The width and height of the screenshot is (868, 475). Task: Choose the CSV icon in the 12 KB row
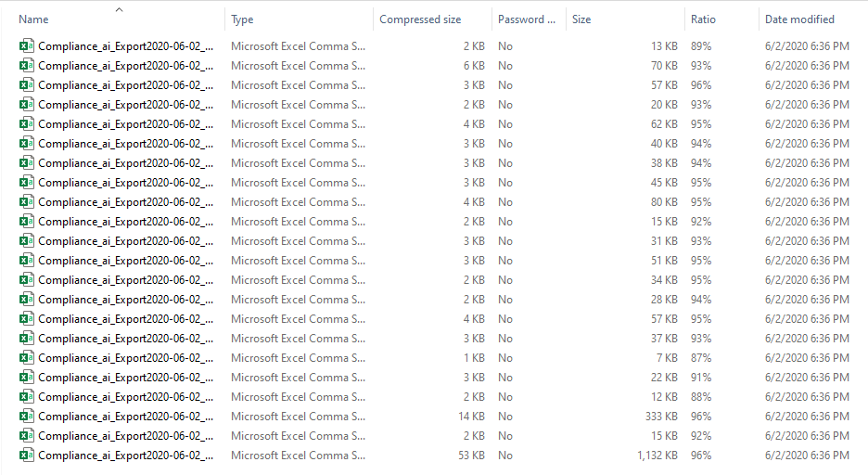pyautogui.click(x=26, y=397)
